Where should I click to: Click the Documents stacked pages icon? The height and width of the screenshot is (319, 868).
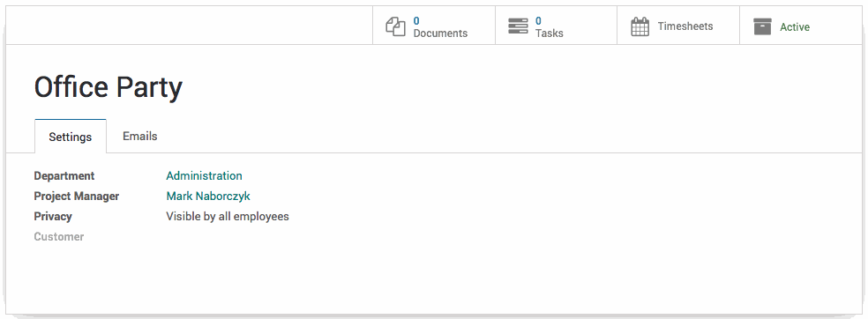395,26
